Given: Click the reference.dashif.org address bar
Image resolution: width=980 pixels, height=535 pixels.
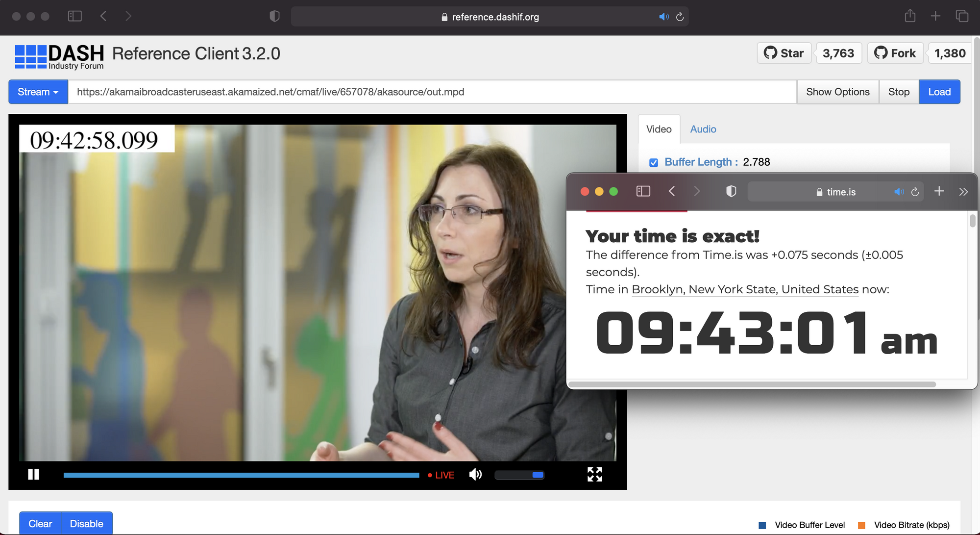Looking at the screenshot, I should tap(490, 17).
